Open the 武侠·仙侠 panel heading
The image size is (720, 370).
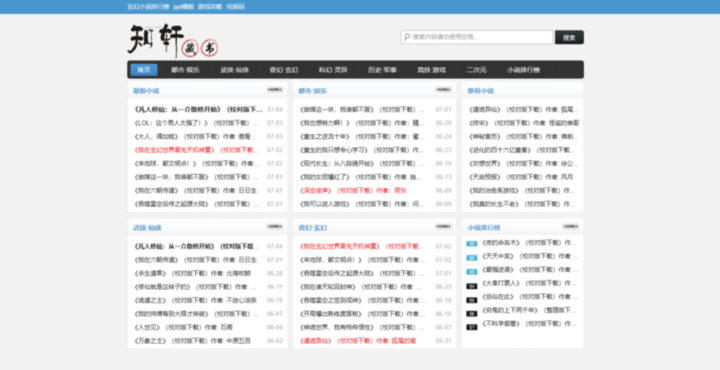point(147,228)
